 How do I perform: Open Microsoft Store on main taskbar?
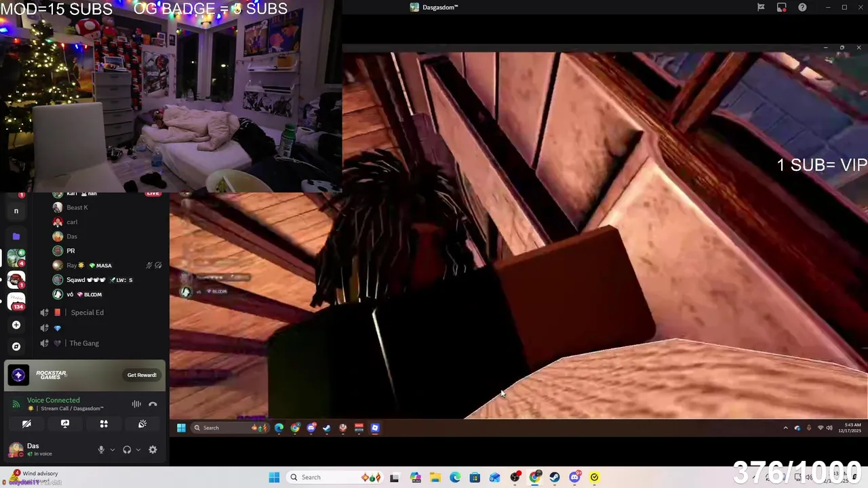pos(475,477)
